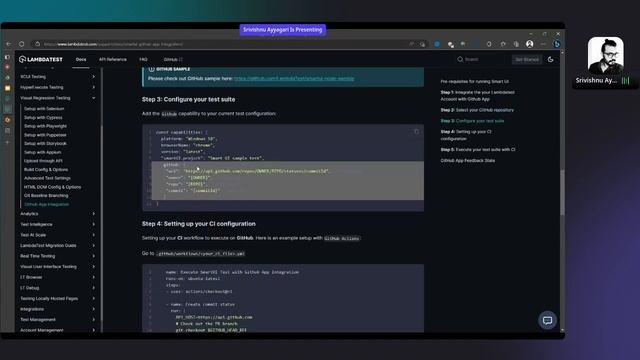
Task: Open the browser collections icon
Action: (516, 44)
